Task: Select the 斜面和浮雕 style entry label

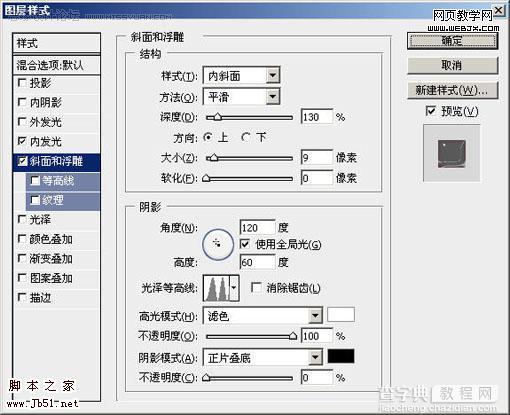Action: point(56,161)
